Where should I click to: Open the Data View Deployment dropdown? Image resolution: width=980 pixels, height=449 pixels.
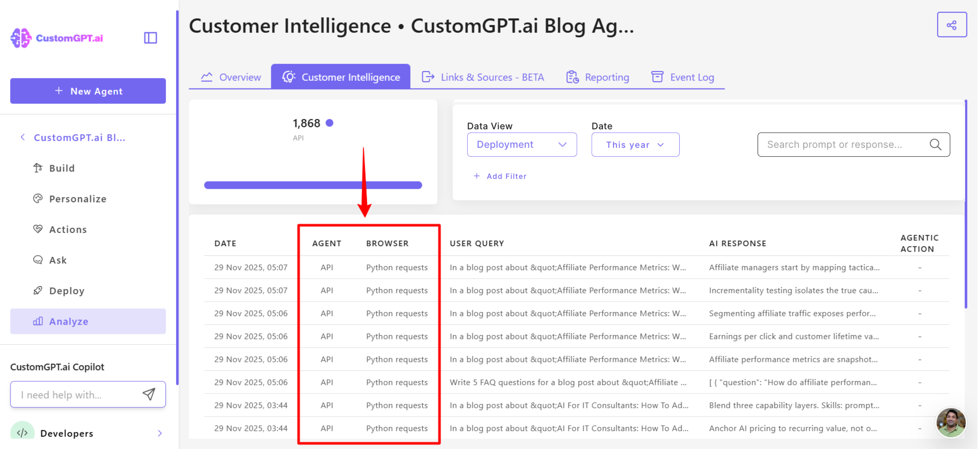tap(521, 145)
